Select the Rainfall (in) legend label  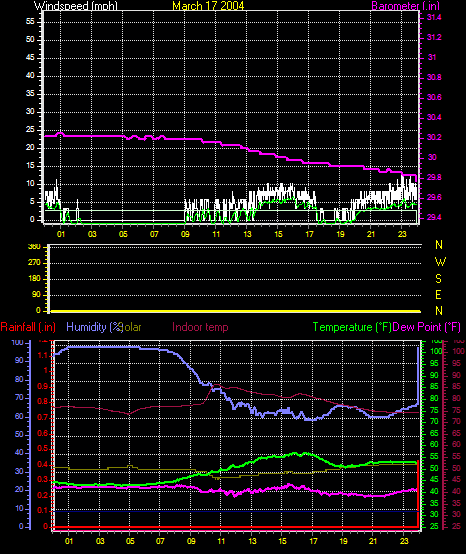pos(28,327)
